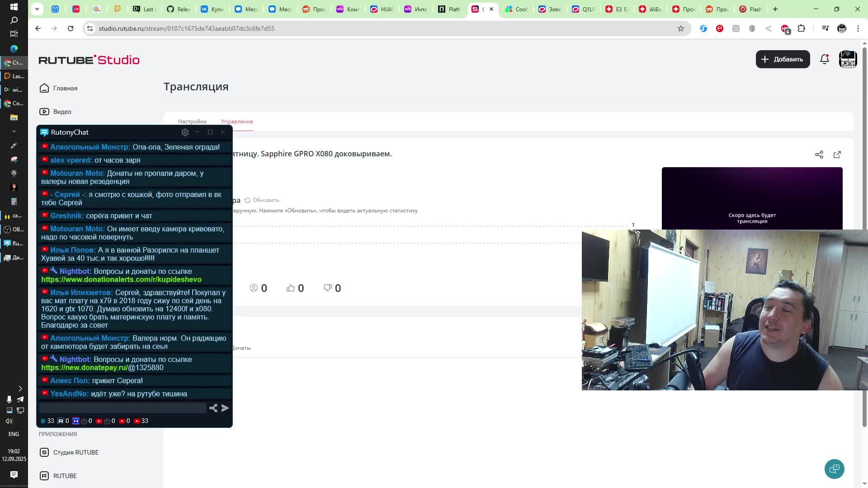Viewport: 868px width, 488px height.
Task: Open the notifications bell
Action: pyautogui.click(x=825, y=59)
